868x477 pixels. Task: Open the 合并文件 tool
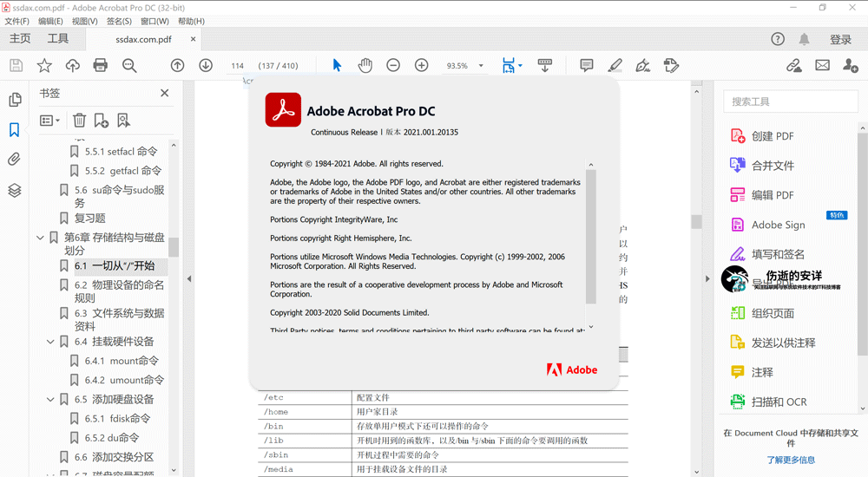[x=773, y=166]
